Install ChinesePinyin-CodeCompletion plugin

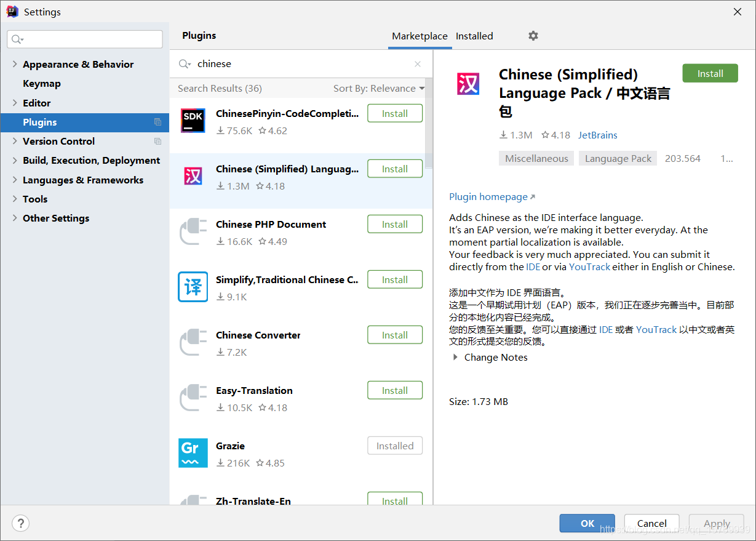[x=395, y=113]
